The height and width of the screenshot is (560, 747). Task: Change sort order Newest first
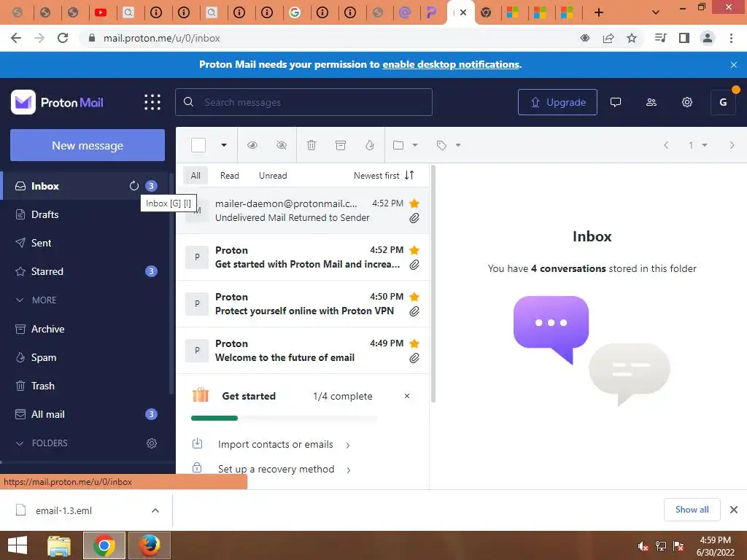[x=384, y=175]
